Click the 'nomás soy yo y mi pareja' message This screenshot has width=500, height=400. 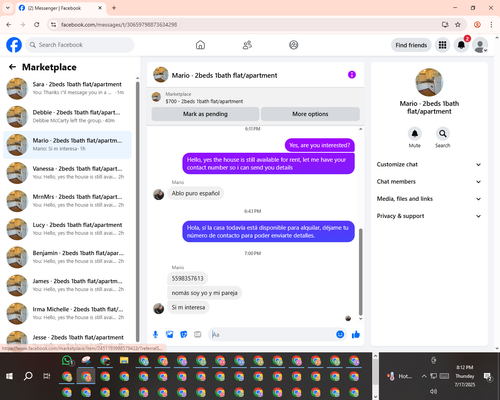(204, 293)
